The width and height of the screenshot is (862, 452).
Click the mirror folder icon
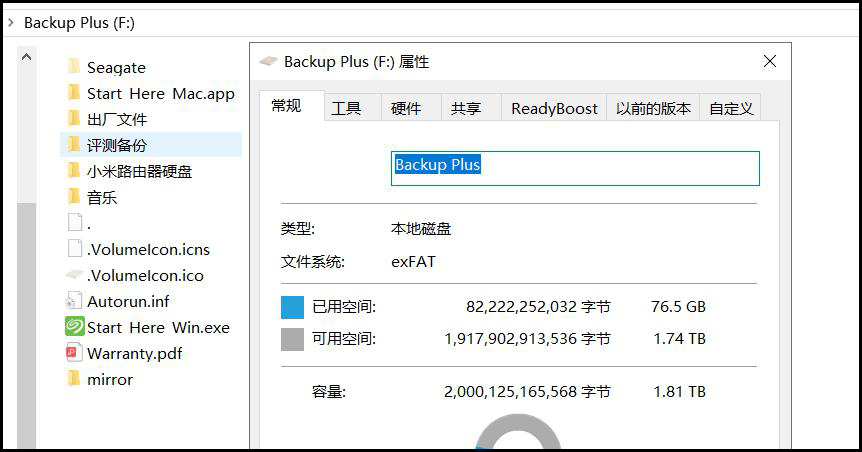tap(74, 379)
